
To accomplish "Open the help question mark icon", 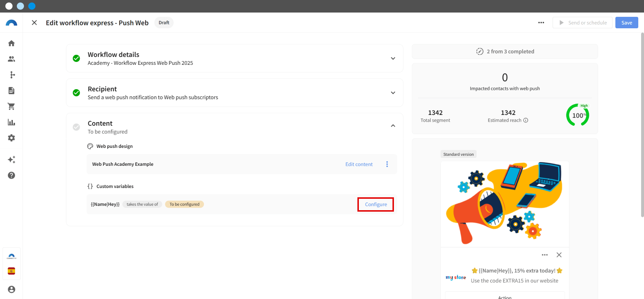I will [11, 175].
